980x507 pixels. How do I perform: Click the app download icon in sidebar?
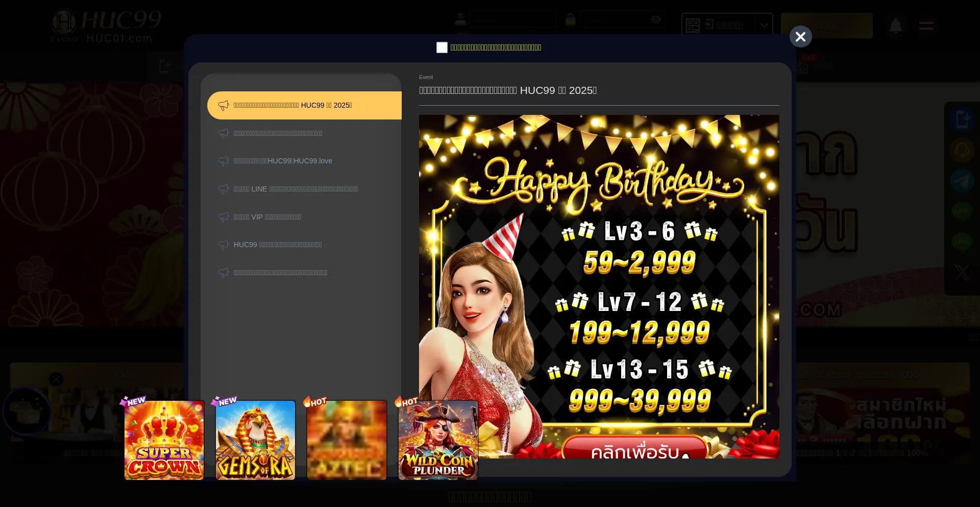[x=962, y=119]
